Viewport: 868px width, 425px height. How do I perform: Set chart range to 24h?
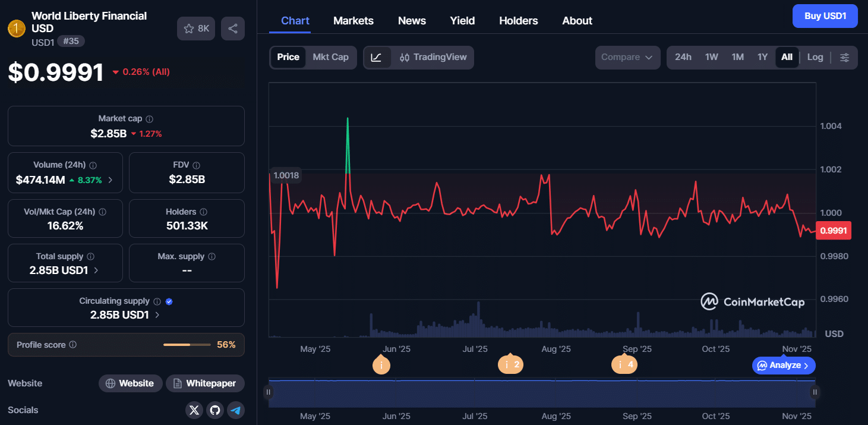tap(683, 58)
